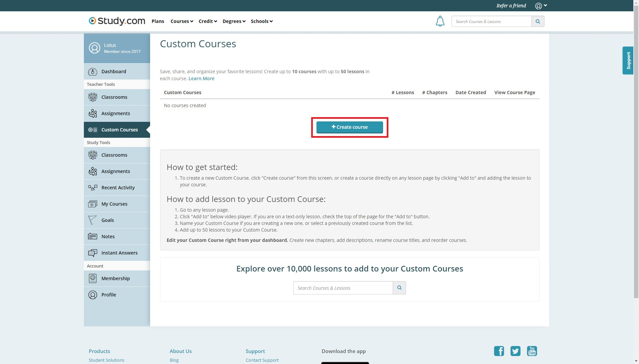
Task: Open the Dashboard from the sidebar
Action: click(x=113, y=71)
